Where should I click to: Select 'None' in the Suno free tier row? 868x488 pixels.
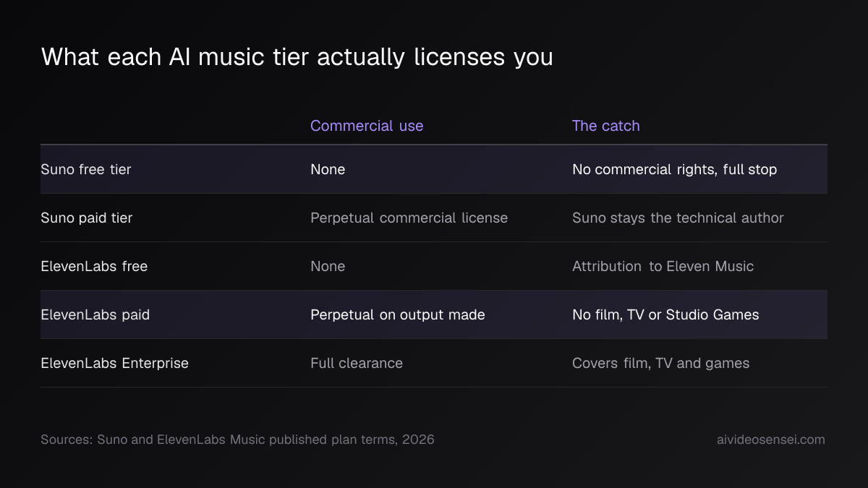(x=328, y=169)
